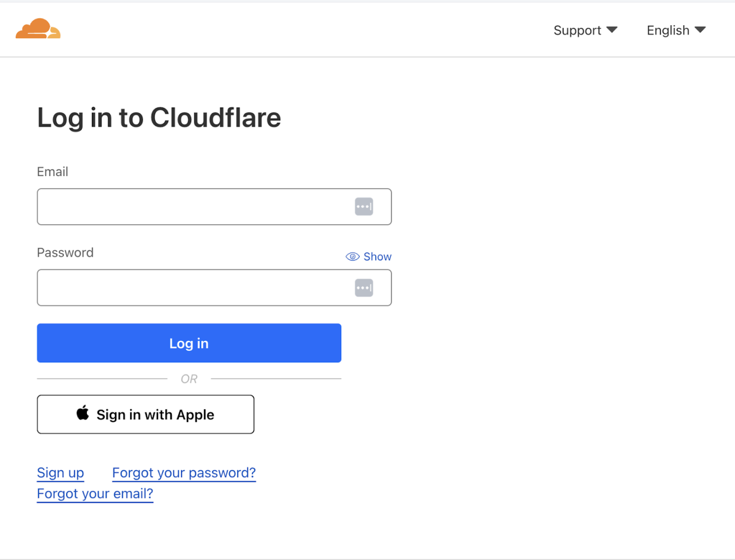Click the Password field label
The image size is (735, 560).
tap(65, 253)
